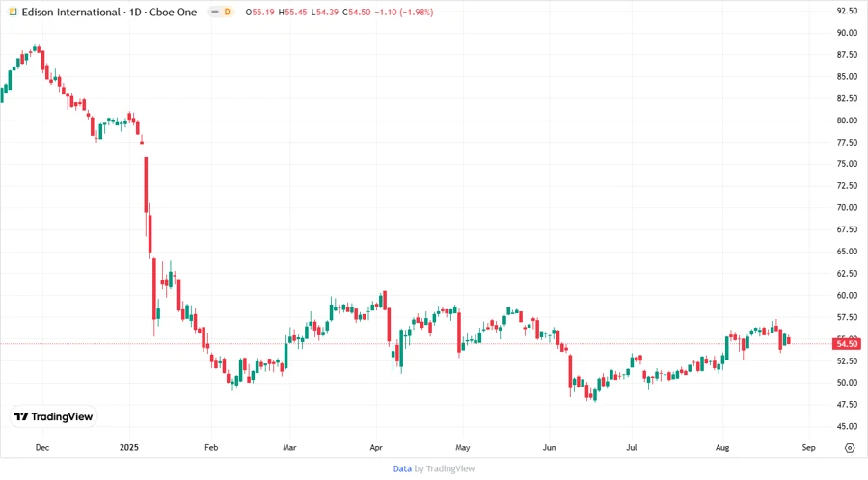Click the change value −1.10 (−1.98%)

pyautogui.click(x=403, y=13)
